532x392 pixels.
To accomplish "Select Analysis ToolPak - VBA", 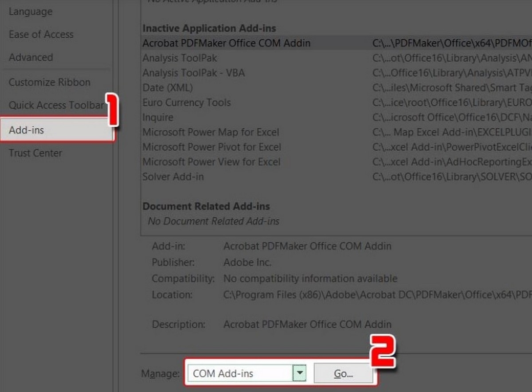I will point(193,73).
